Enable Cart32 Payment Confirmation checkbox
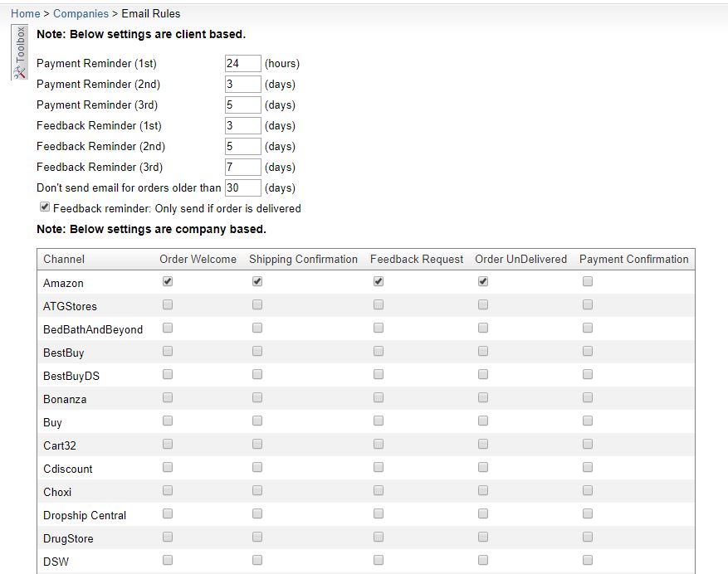Viewport: 728px width, 574px height. [x=588, y=444]
